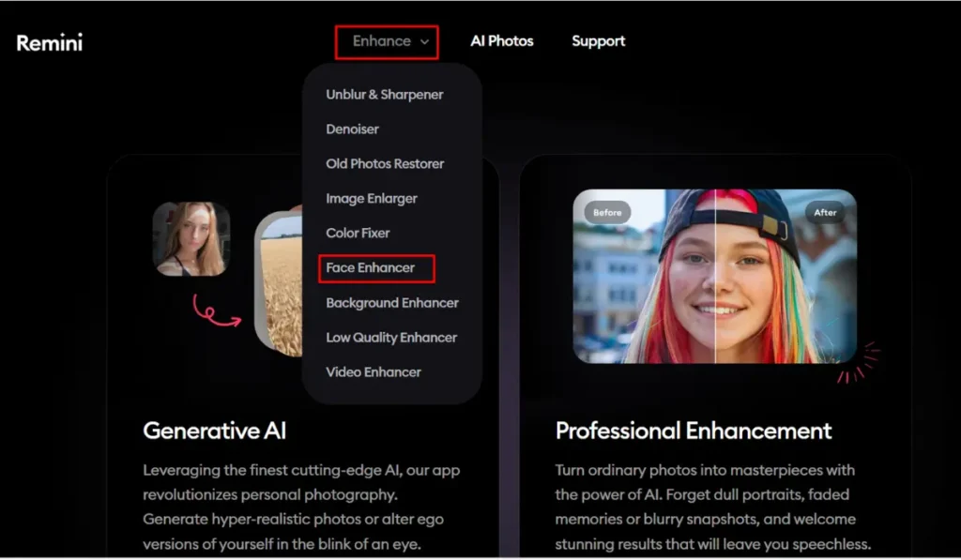
Task: Switch to the AI Photos section
Action: [502, 40]
